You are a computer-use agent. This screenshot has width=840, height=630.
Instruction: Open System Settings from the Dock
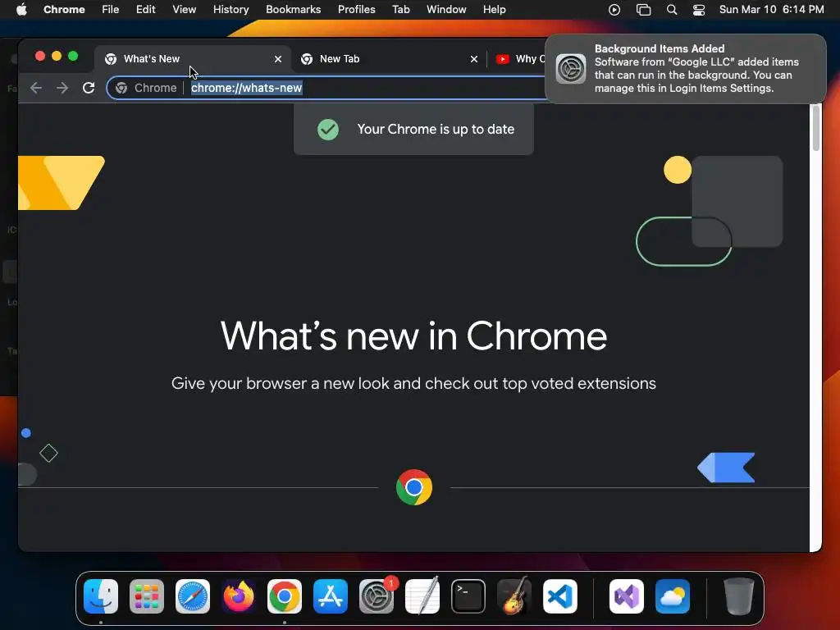click(377, 596)
